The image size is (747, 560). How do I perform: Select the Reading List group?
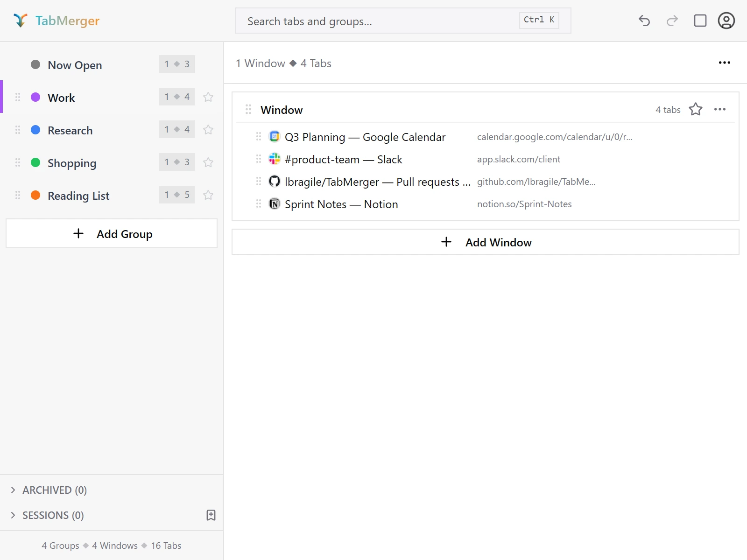click(x=112, y=195)
